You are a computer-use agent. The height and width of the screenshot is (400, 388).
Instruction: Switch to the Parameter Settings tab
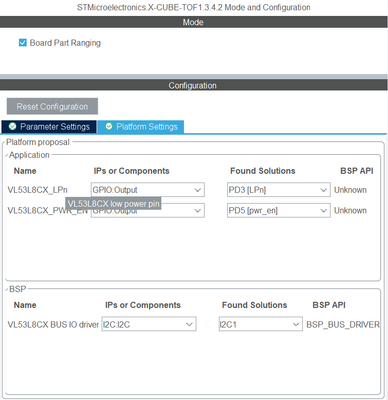click(x=49, y=127)
